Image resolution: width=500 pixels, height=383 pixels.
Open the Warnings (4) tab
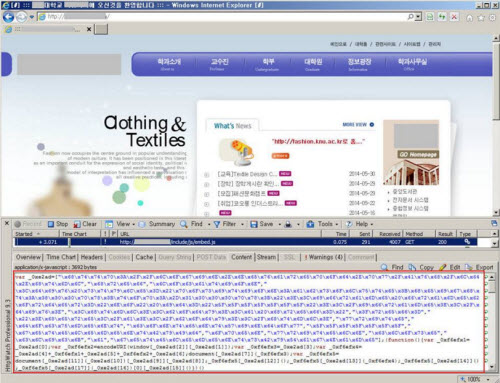tap(323, 257)
